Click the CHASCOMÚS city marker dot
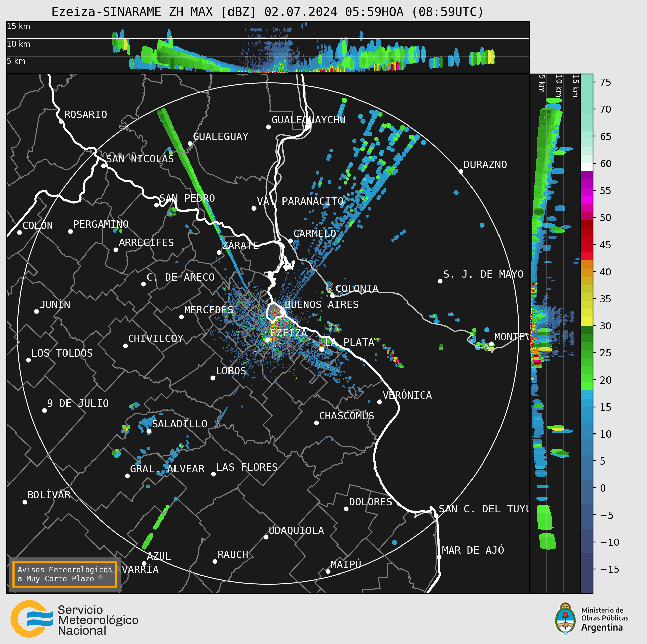 [x=316, y=423]
